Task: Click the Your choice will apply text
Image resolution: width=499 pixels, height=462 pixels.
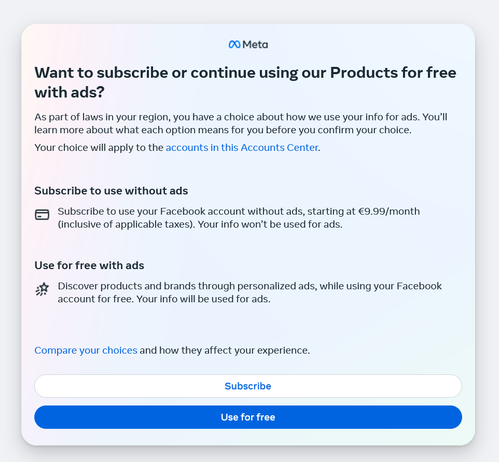Action: pyautogui.click(x=99, y=147)
